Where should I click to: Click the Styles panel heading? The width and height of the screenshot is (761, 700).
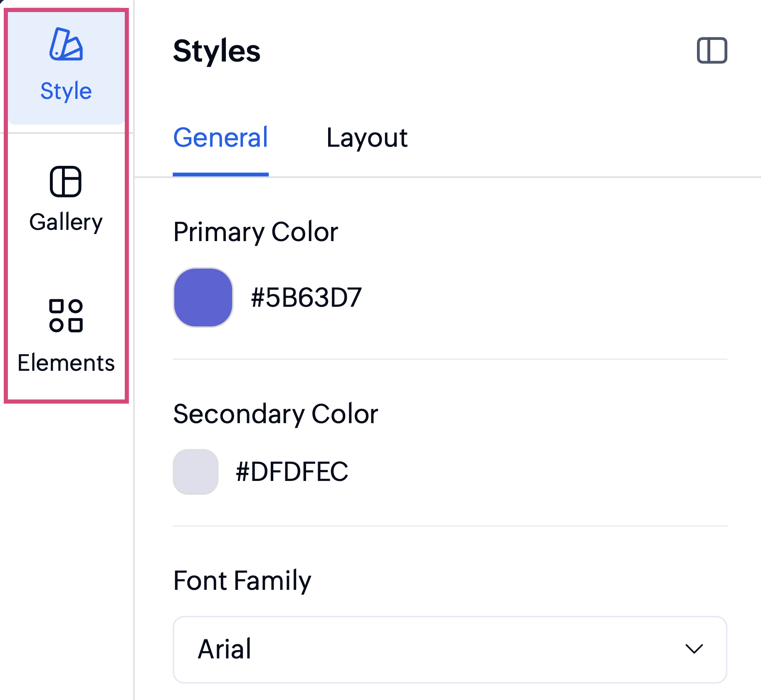(x=217, y=51)
